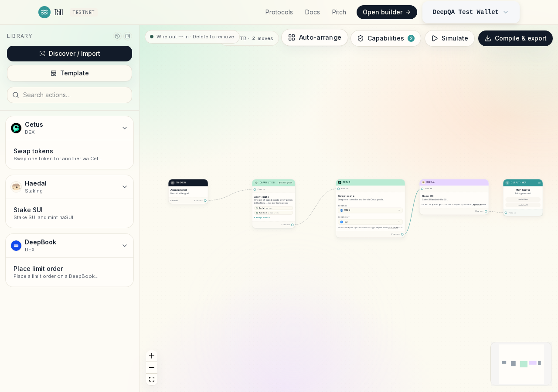Open the Protocols nav item
This screenshot has width=558, height=392.
pyautogui.click(x=279, y=12)
